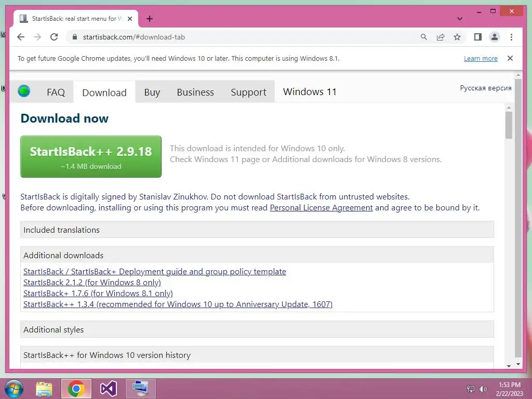532x399 pixels.
Task: Switch to the FAQ tab
Action: pyautogui.click(x=56, y=92)
